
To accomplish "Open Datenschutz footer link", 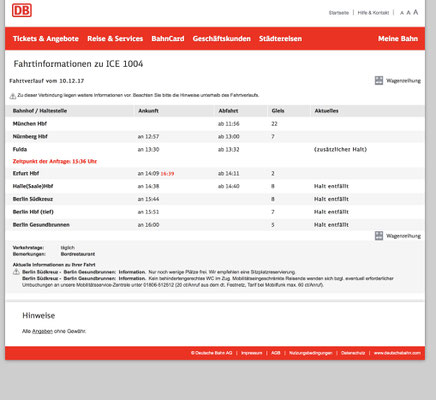I will pos(353,353).
